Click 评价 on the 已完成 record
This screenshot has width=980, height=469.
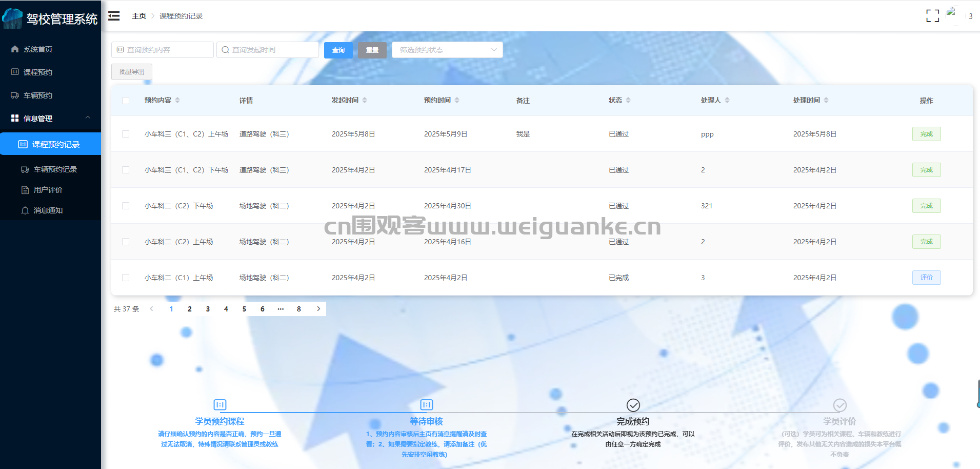click(926, 278)
